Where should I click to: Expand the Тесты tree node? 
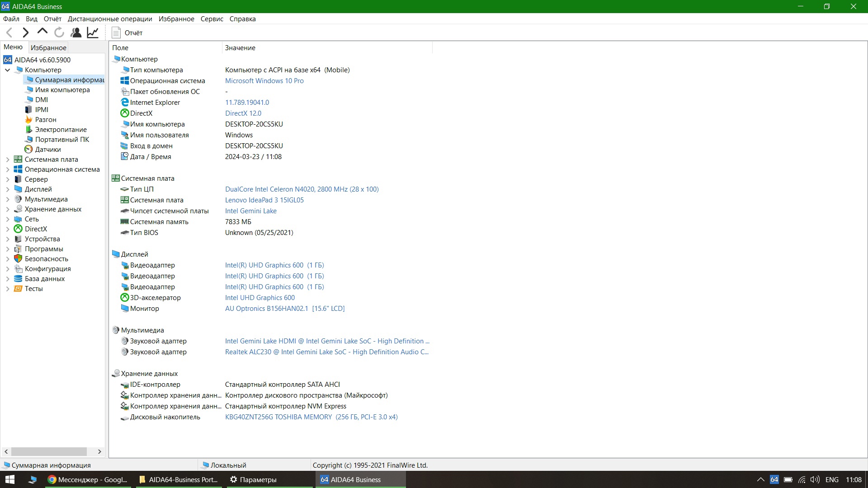[8, 289]
